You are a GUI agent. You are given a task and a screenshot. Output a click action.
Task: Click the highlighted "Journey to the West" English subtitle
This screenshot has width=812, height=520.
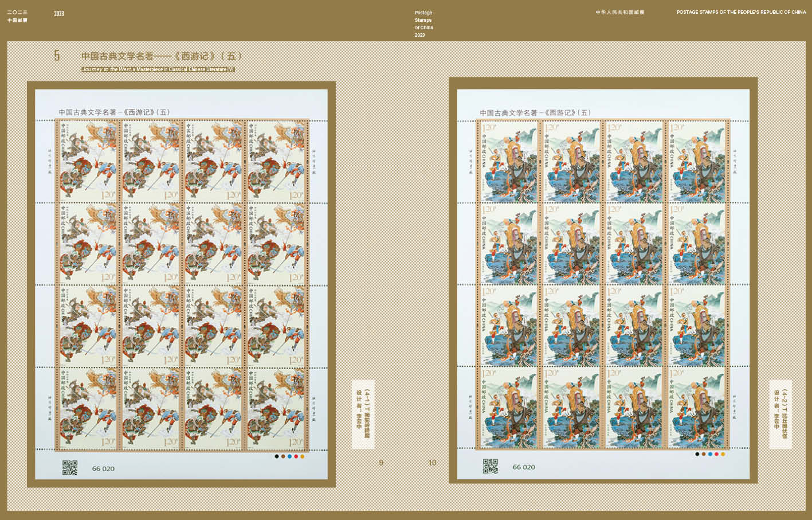pyautogui.click(x=158, y=69)
